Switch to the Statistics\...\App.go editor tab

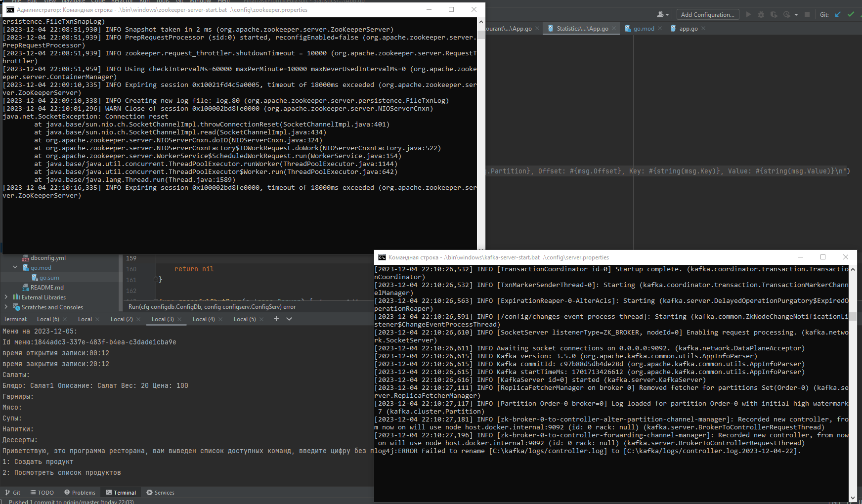pos(582,29)
